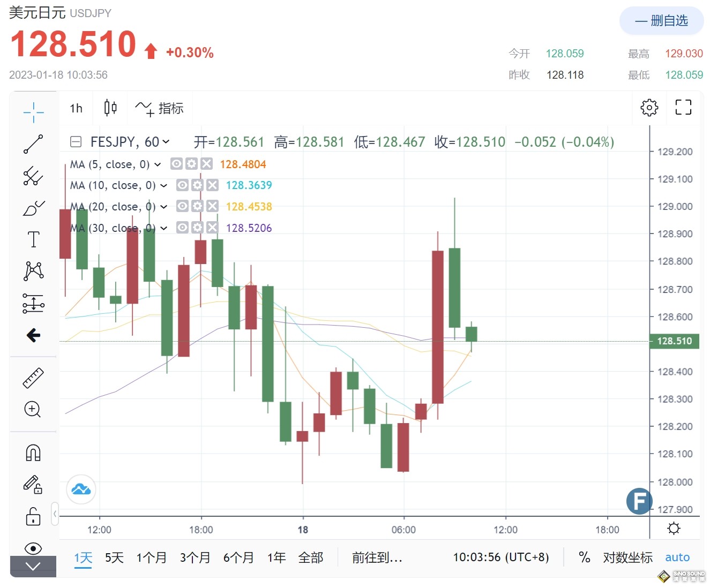Viewport: 710px width, 588px height.
Task: Toggle percent scale mode
Action: coord(584,557)
